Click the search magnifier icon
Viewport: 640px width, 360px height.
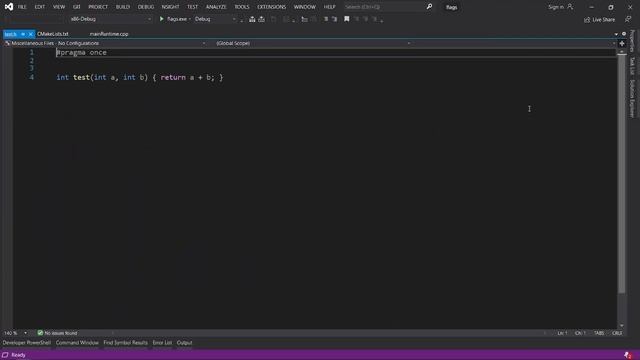429,7
